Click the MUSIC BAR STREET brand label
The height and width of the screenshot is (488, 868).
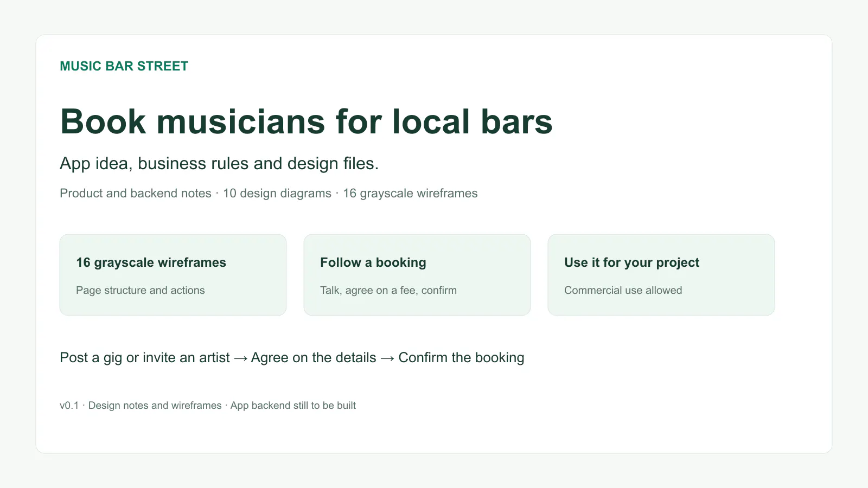click(124, 66)
